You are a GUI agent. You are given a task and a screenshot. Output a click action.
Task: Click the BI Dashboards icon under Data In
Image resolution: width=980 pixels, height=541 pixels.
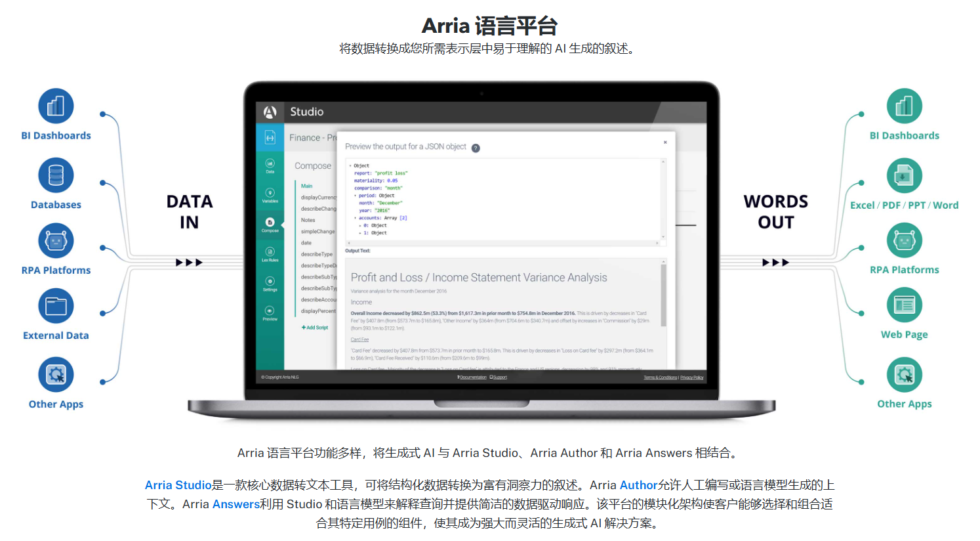pyautogui.click(x=56, y=106)
